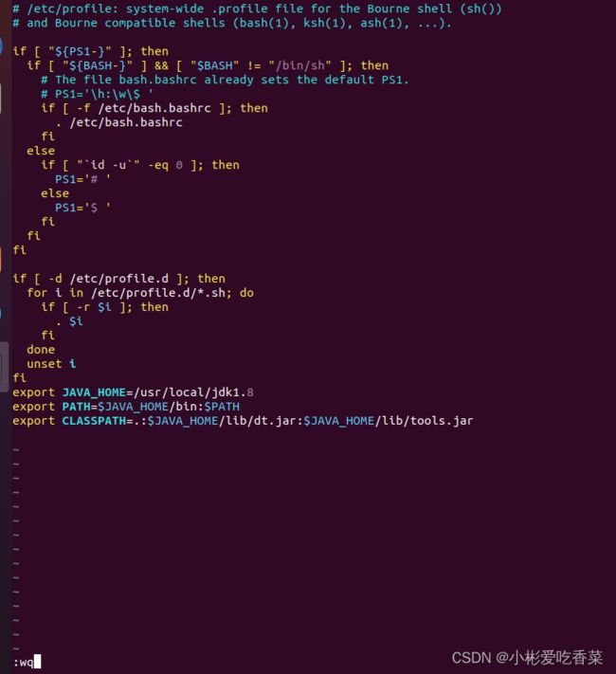This screenshot has width=616, height=674.
Task: Click the :wq command at the bottom
Action: point(24,663)
